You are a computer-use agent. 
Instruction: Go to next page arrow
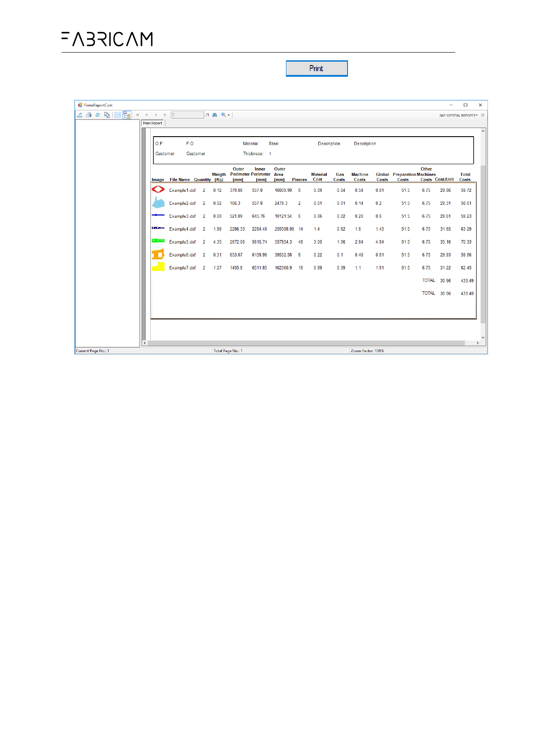coord(156,115)
